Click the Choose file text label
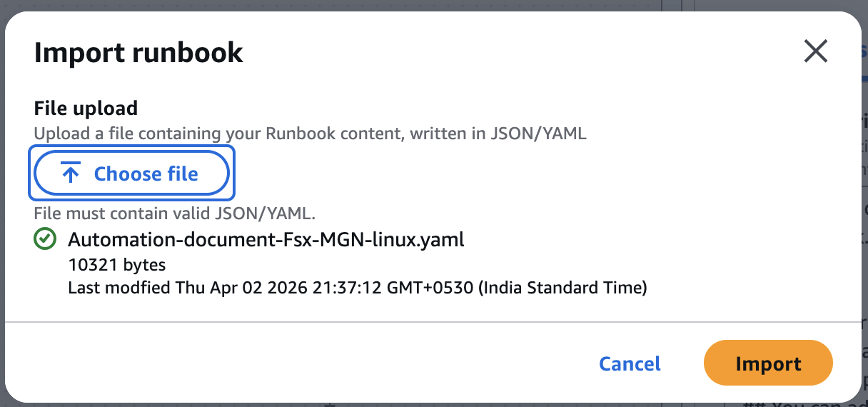 click(146, 174)
